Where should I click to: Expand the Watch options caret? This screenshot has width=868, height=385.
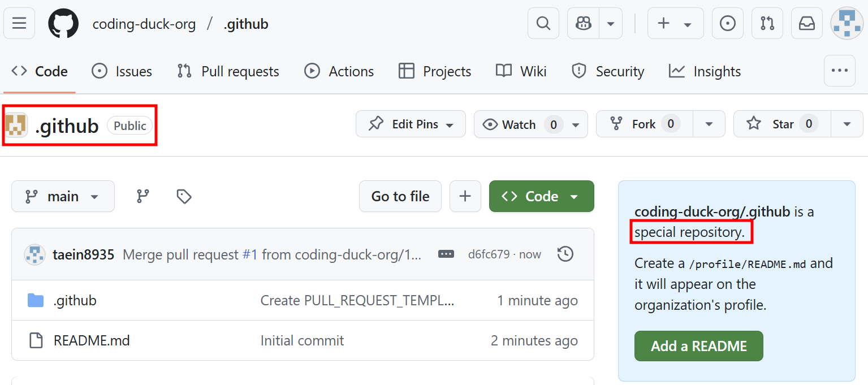(576, 124)
